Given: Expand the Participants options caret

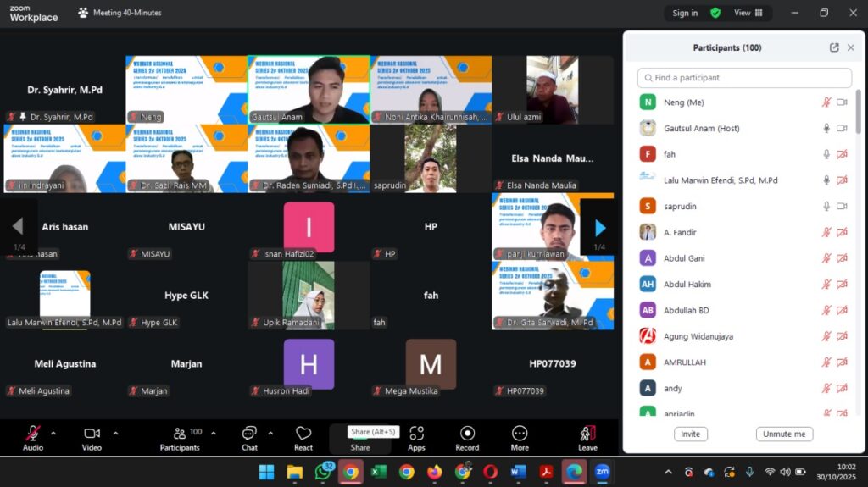Looking at the screenshot, I should [213, 433].
